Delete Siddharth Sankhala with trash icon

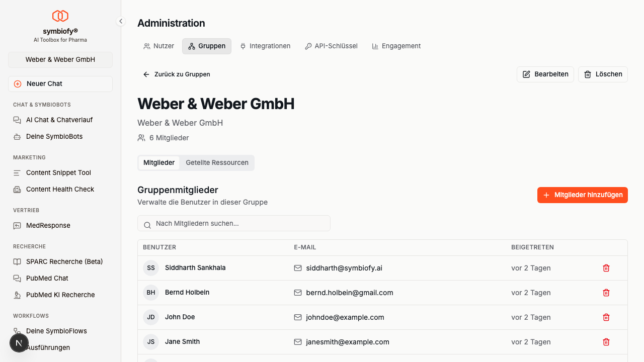tap(606, 268)
